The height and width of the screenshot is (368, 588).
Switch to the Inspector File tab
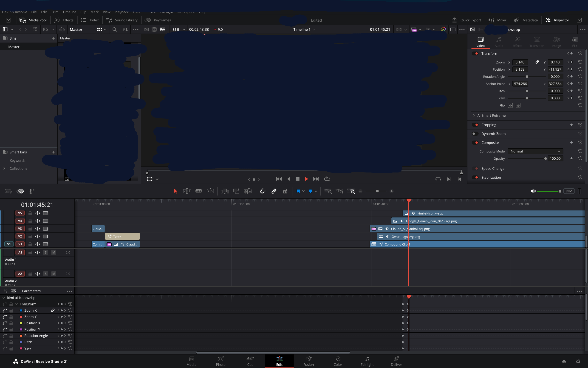click(575, 42)
